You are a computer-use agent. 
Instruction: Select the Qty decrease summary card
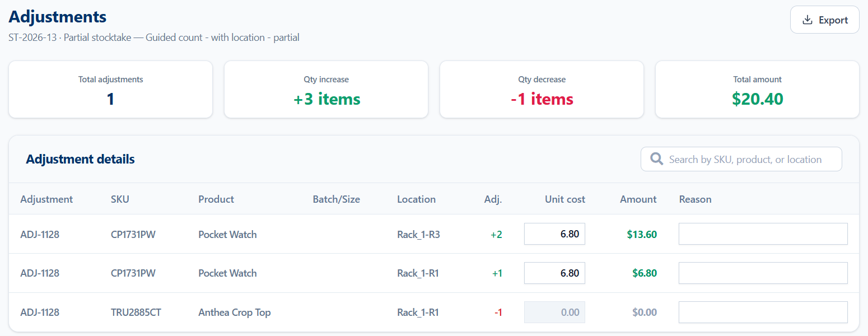pos(542,90)
